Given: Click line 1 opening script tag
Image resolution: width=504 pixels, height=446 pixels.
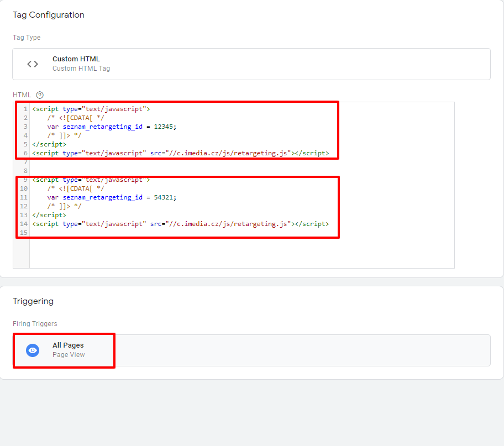Looking at the screenshot, I should pyautogui.click(x=91, y=109).
